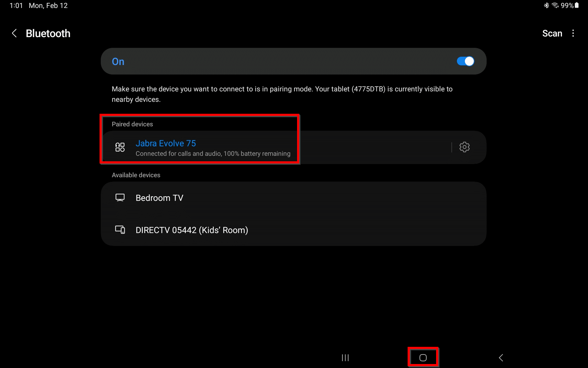
Task: Turn off the Bluetooth toggle switch
Action: 465,61
